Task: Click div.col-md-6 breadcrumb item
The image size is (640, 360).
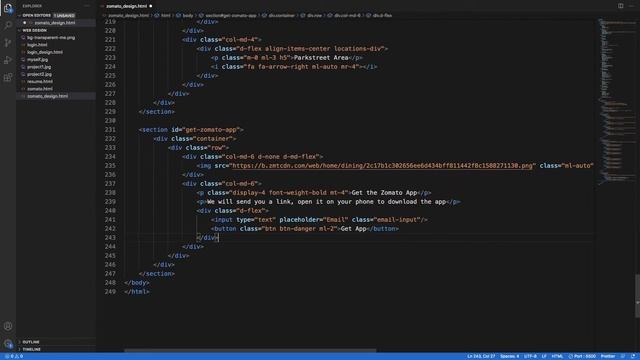Action: point(347,16)
